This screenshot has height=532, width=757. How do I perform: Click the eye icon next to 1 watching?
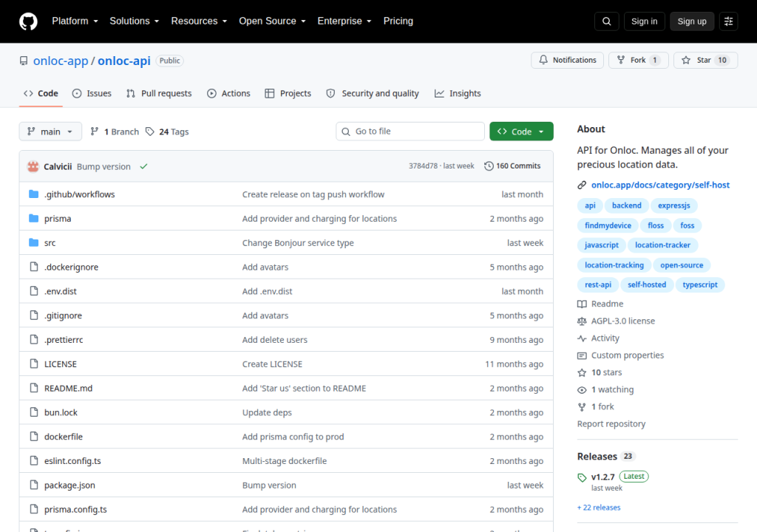[582, 390]
